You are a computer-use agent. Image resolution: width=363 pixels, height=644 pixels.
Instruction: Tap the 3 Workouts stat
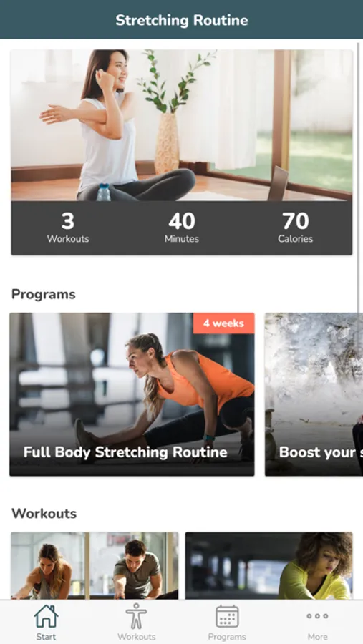[x=68, y=228]
